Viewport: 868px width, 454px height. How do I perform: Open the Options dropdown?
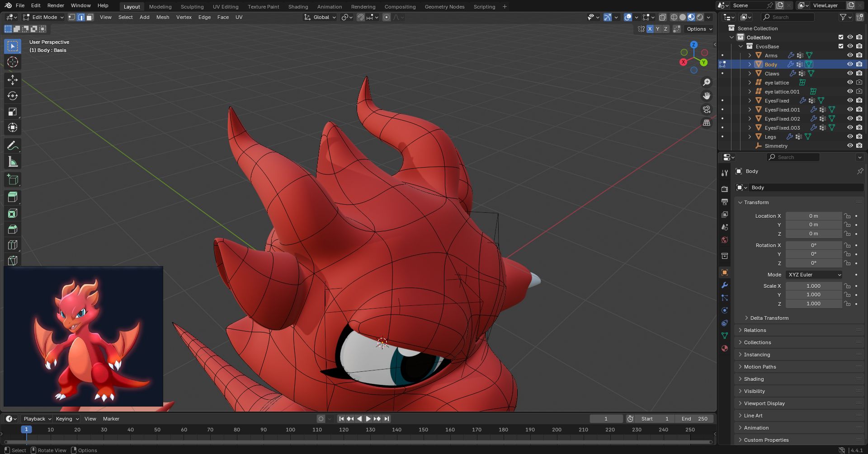pos(699,29)
